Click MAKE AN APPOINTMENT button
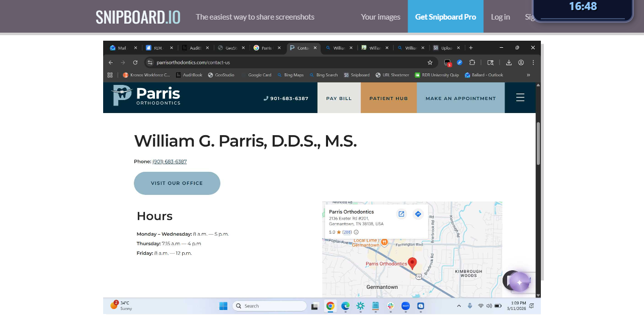Viewport: 644px width, 317px height. click(x=460, y=98)
